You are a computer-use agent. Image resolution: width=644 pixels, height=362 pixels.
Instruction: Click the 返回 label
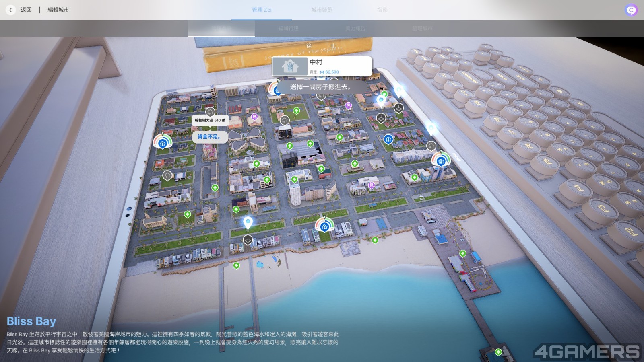[x=26, y=10]
